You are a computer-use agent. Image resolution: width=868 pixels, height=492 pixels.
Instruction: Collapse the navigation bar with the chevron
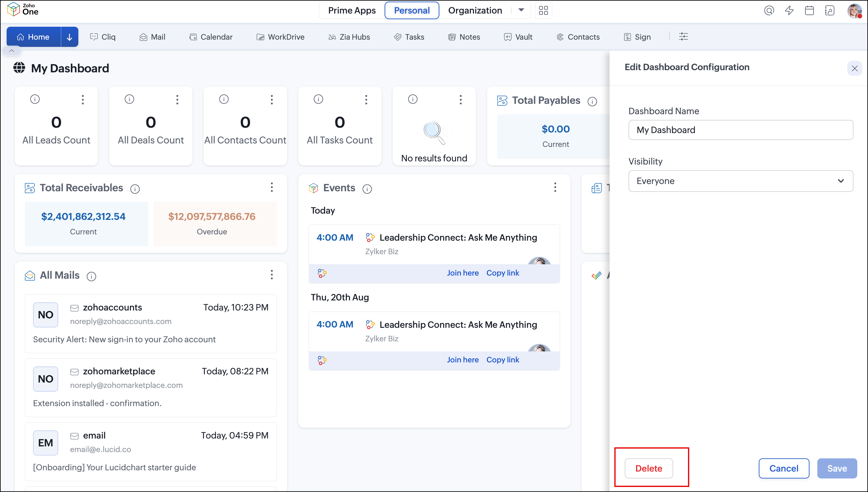pyautogui.click(x=12, y=51)
